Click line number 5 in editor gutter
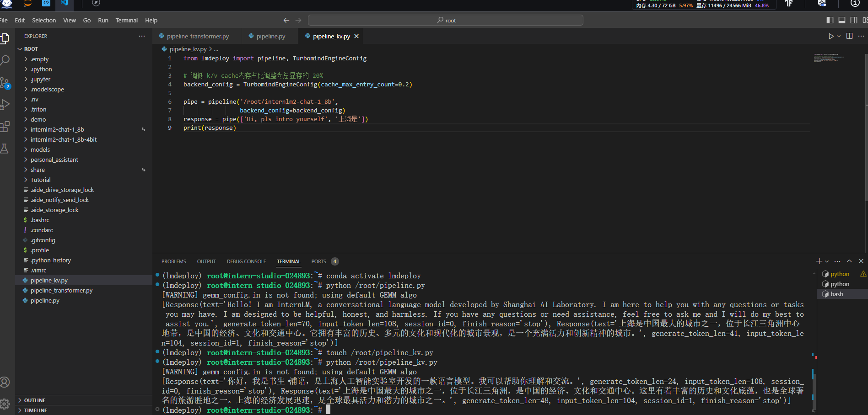The height and width of the screenshot is (415, 868). point(170,93)
